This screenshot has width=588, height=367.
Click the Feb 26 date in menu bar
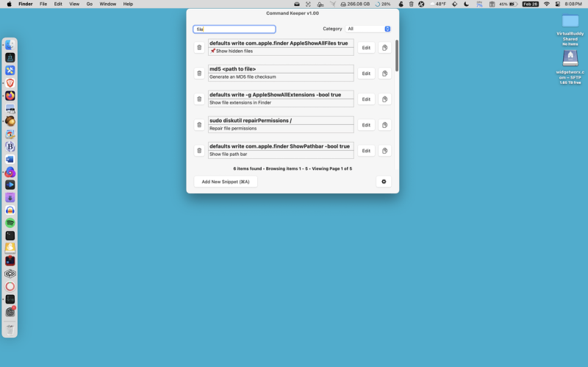click(530, 4)
